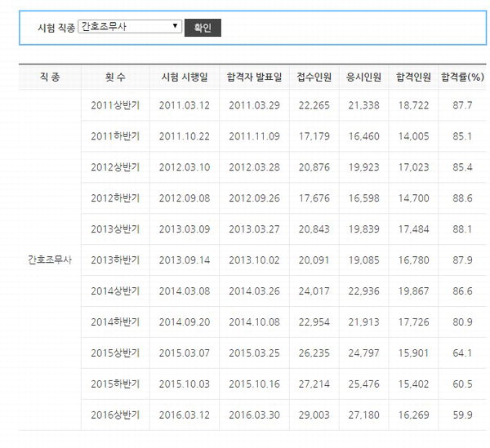
Task: Click pass rate 59.9
Action: click(x=462, y=415)
